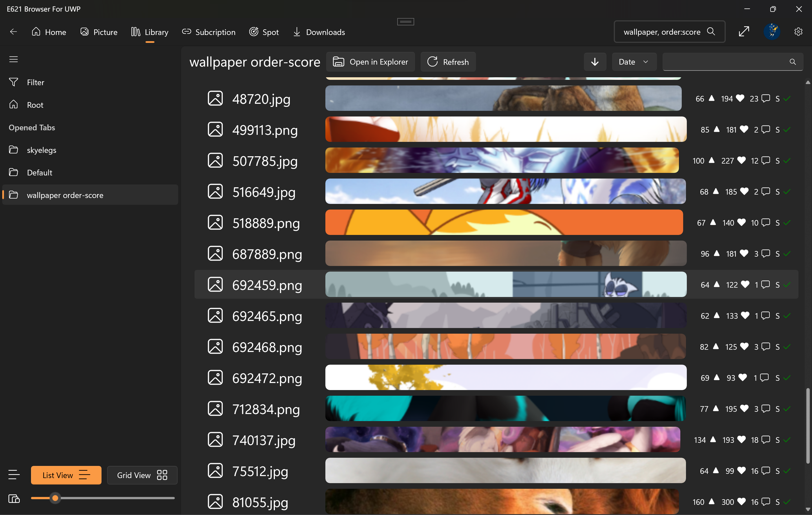The height and width of the screenshot is (515, 812).
Task: Click the expand fullscreen arrows icon
Action: point(743,32)
